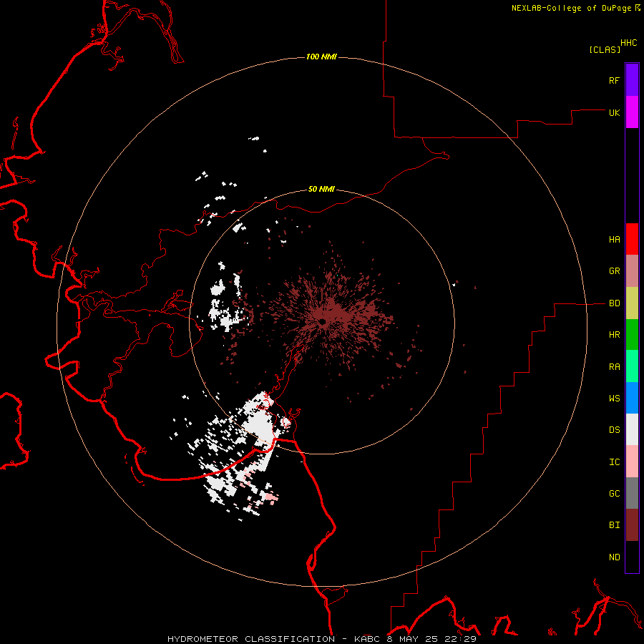Click the WS blue legend swatch

click(632, 398)
